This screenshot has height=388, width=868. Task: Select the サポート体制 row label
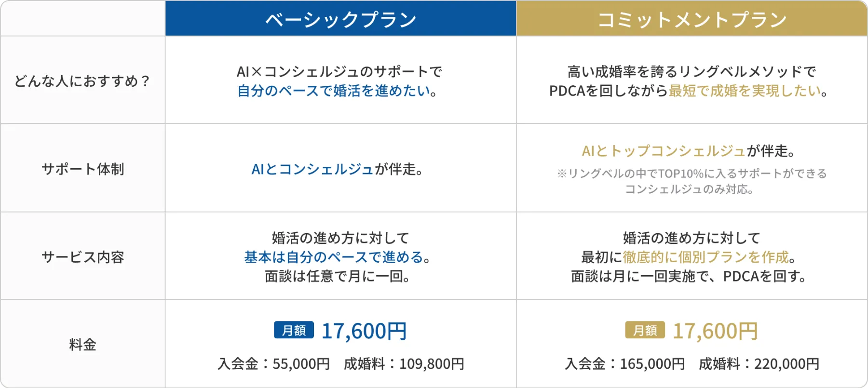[x=82, y=169]
